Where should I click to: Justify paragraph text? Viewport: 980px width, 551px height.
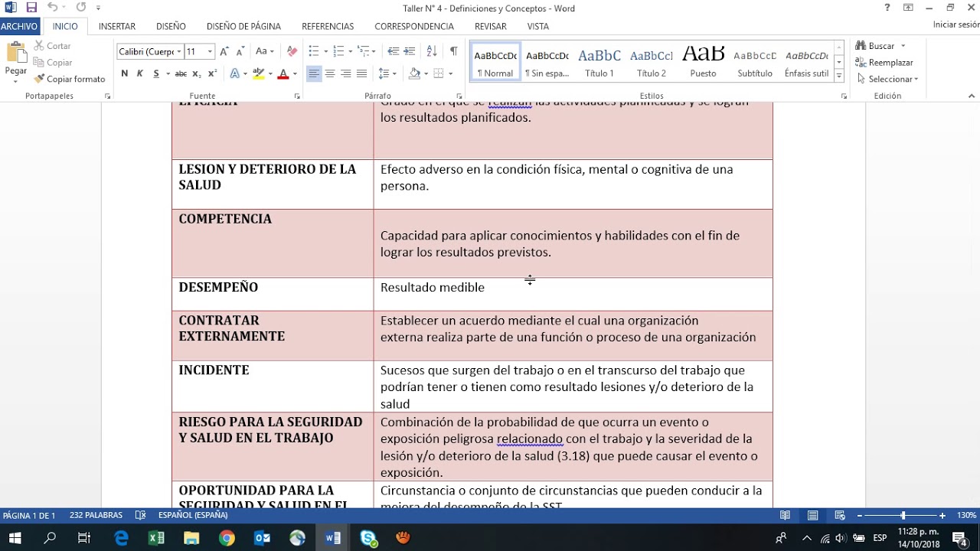362,73
